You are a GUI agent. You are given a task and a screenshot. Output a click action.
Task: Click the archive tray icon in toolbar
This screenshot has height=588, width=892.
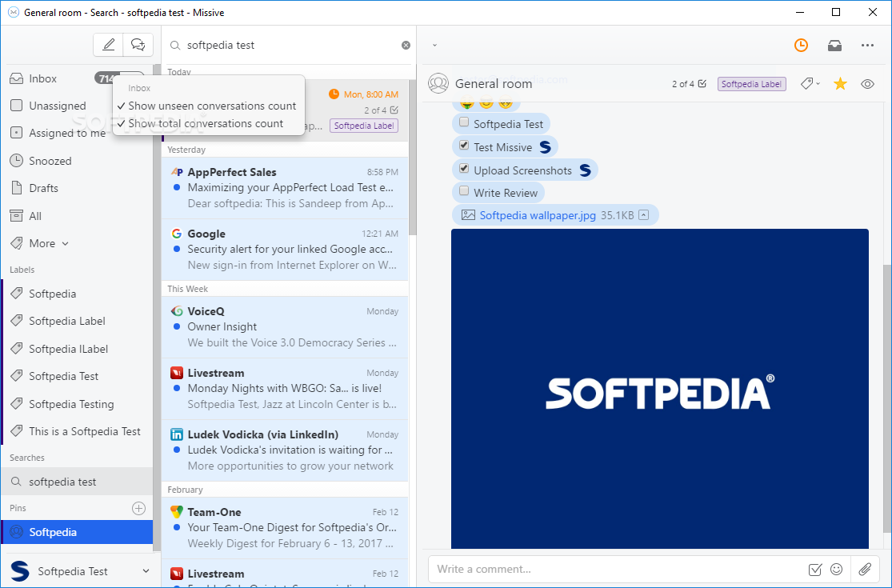click(x=834, y=46)
